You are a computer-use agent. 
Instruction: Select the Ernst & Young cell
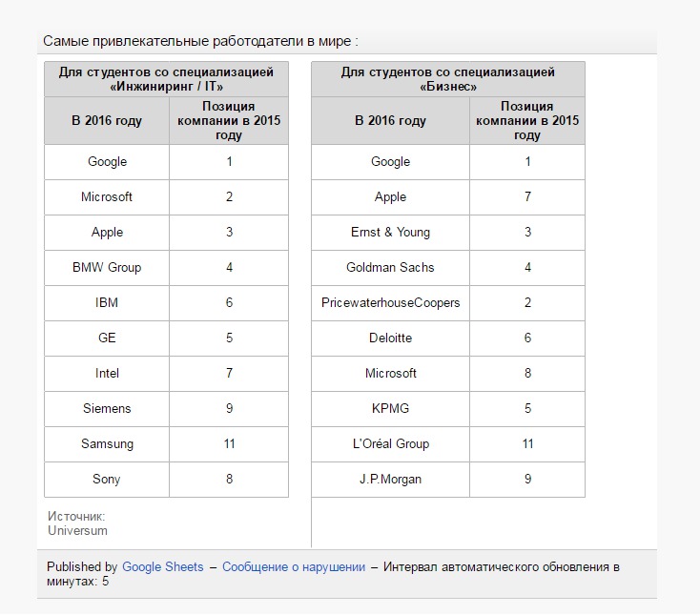(x=391, y=233)
